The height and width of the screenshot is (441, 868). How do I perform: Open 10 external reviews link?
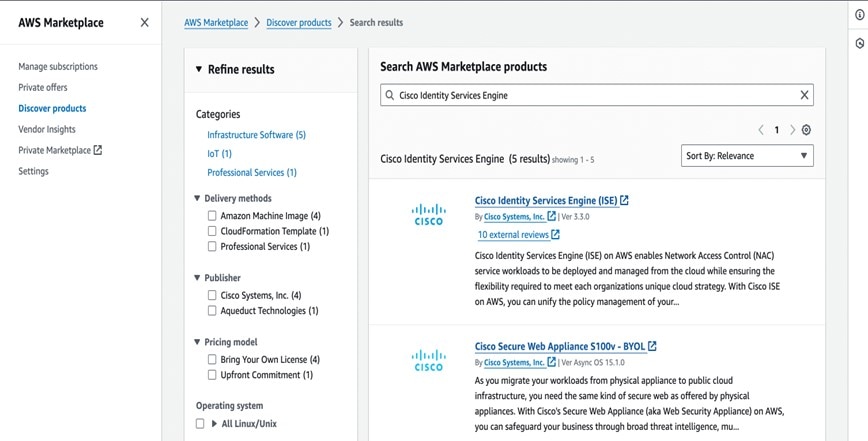(x=513, y=235)
